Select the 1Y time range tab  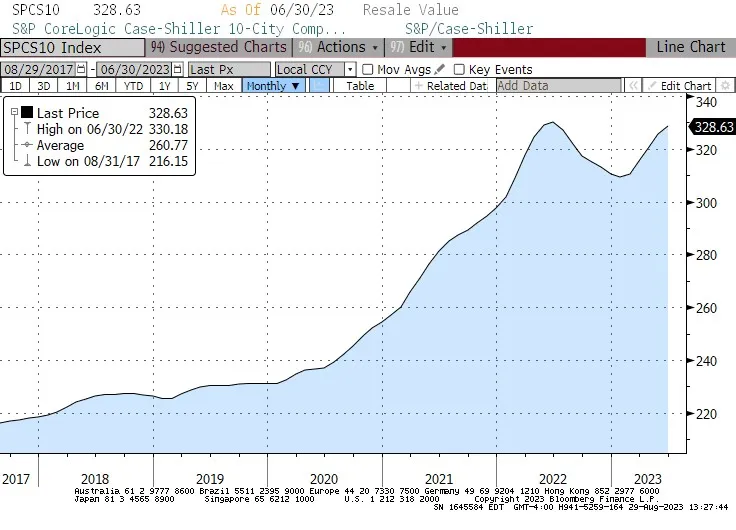tap(164, 85)
